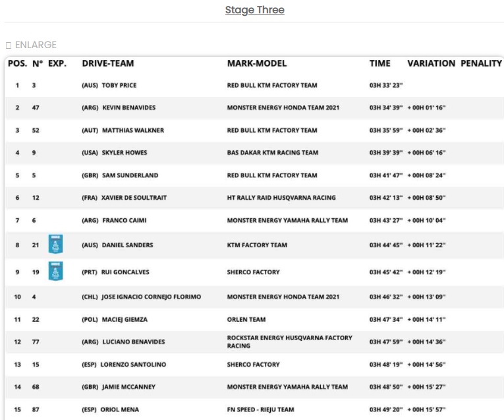Select the DRIVE-TEAM column header
The image size is (504, 420).
(108, 63)
